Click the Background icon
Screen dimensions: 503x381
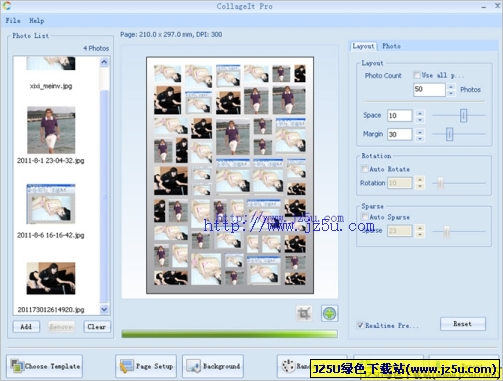(193, 366)
